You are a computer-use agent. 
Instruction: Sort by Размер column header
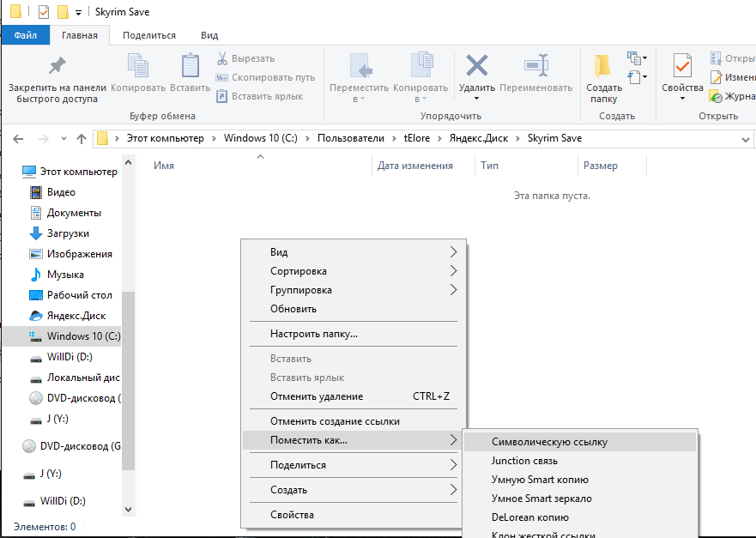(x=601, y=166)
